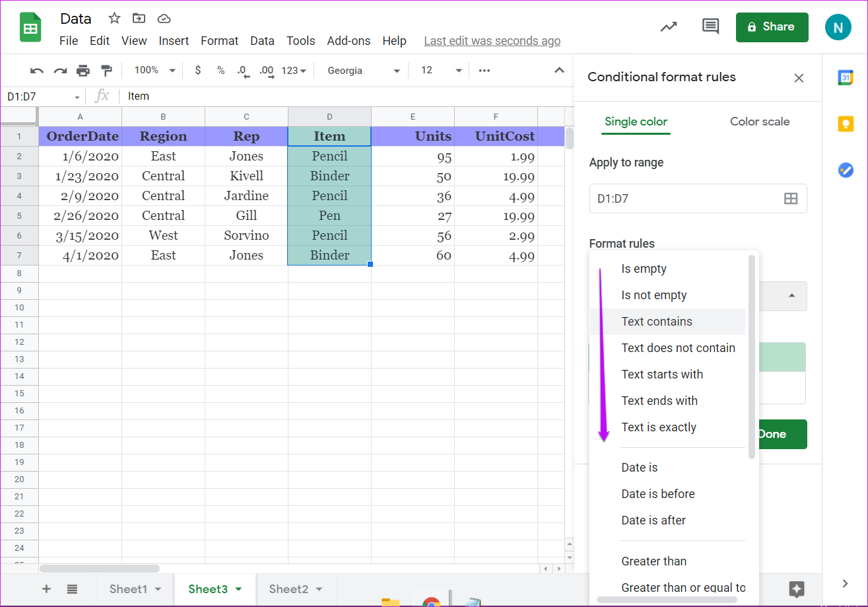
Task: Open the Data menu
Action: [x=262, y=41]
